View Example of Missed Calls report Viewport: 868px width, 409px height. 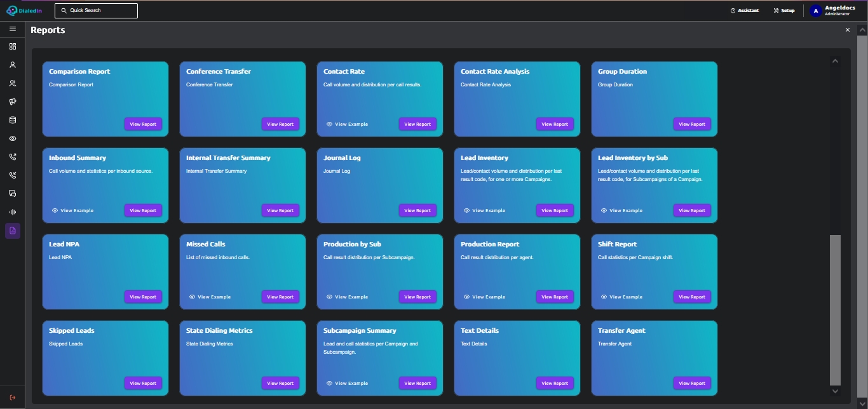[x=210, y=297]
